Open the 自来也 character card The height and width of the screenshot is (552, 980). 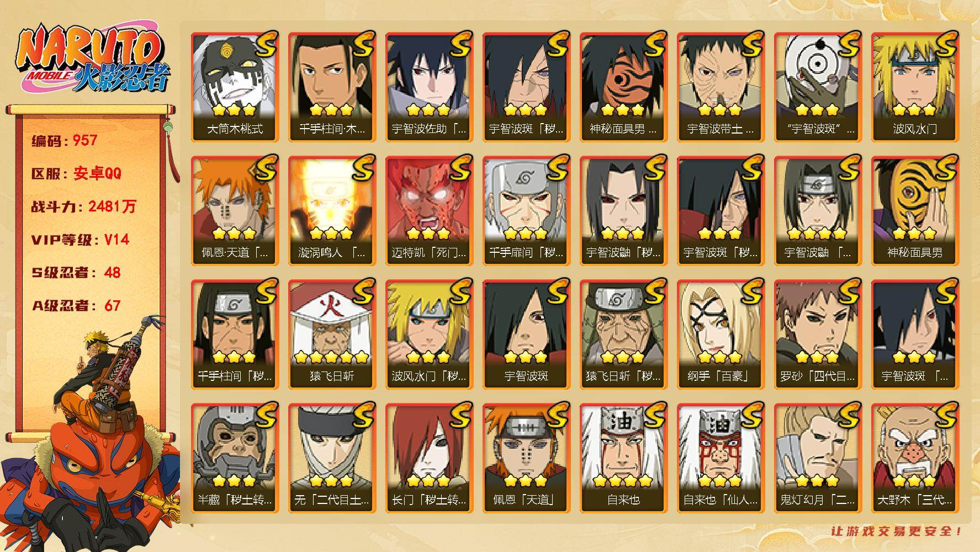[x=623, y=458]
